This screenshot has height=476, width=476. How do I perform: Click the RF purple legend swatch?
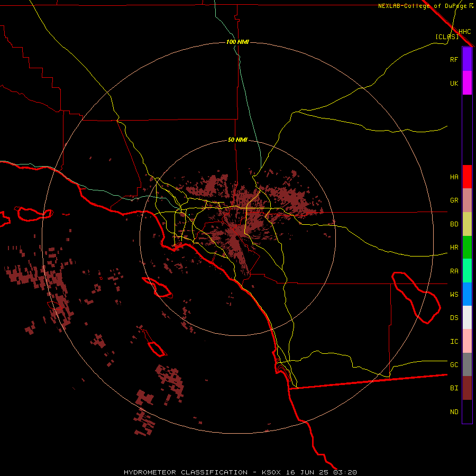tap(467, 59)
